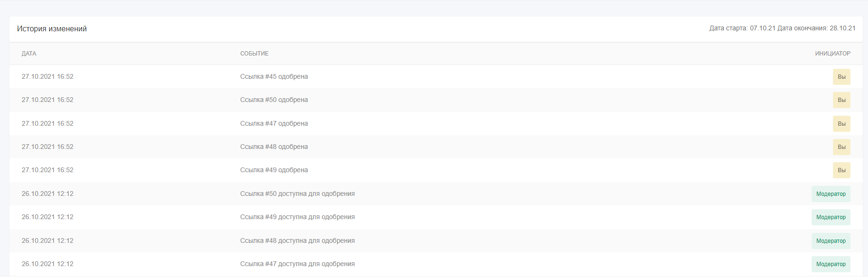Viewport: 868px width, 277px height.
Task: Click the 'Инициатор' column header
Action: pos(832,54)
